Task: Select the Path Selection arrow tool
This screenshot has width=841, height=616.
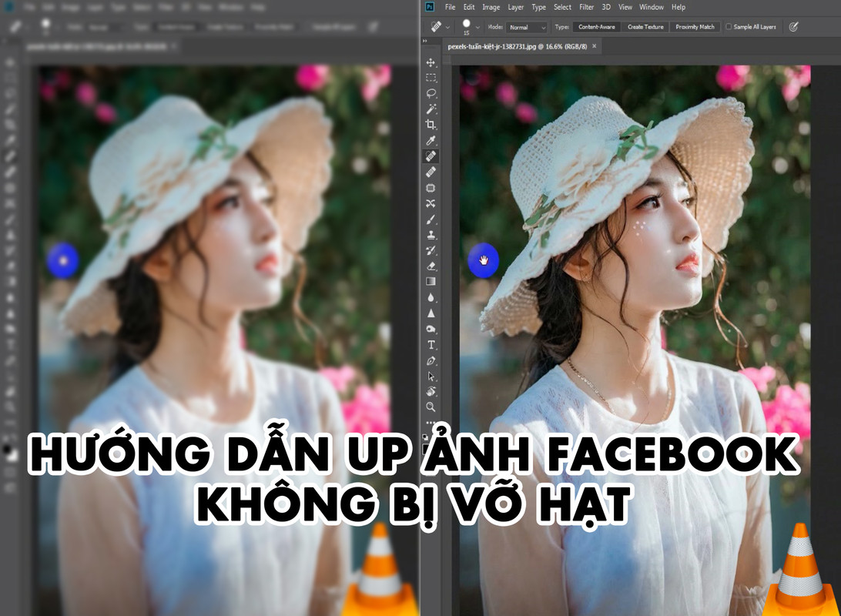Action: click(x=431, y=376)
